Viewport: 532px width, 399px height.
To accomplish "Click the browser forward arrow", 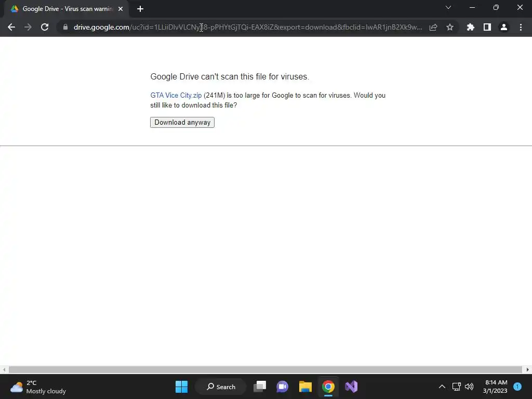I will click(x=28, y=27).
